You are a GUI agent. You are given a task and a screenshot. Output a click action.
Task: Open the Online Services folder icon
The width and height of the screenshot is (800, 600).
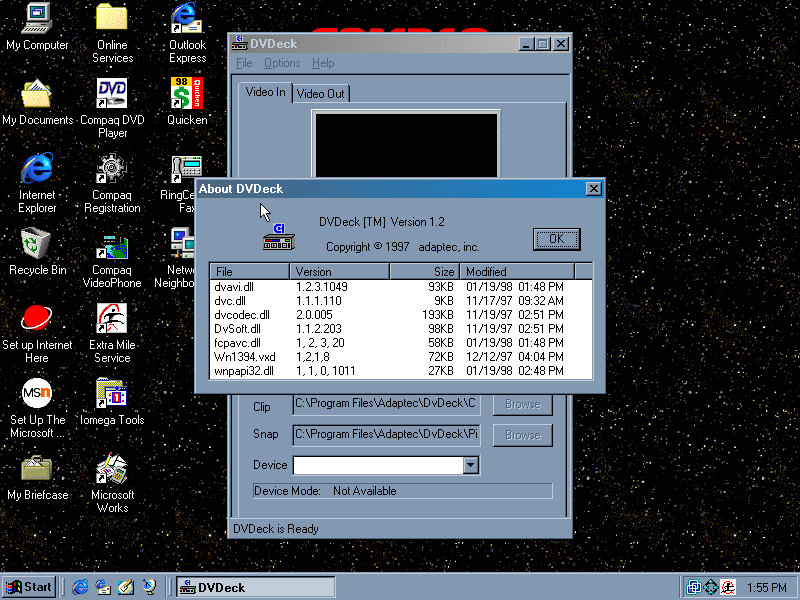112,33
